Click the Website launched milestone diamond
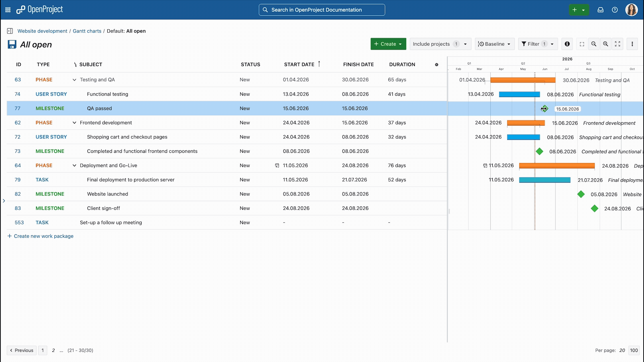Screen dimensions: 644x362 581,194
